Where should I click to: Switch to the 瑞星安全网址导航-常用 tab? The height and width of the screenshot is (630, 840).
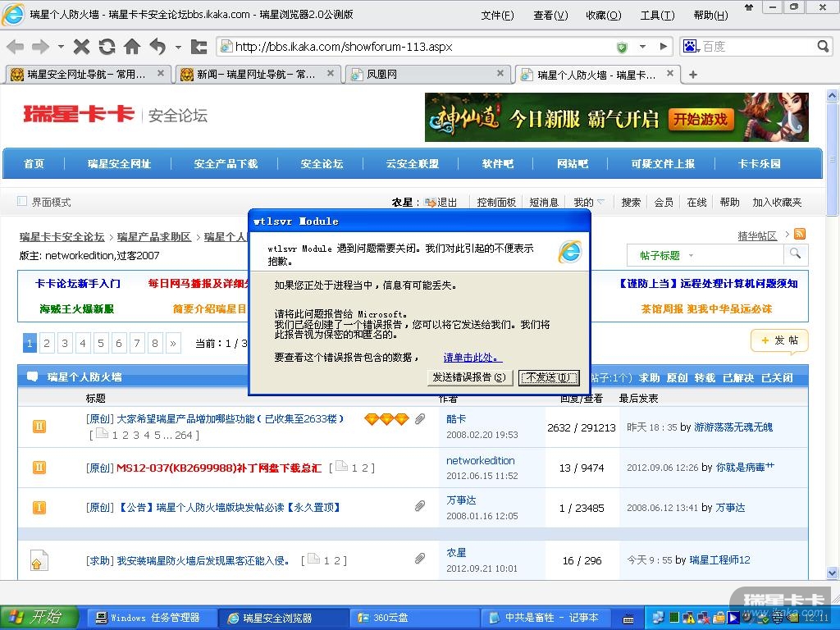[87, 75]
